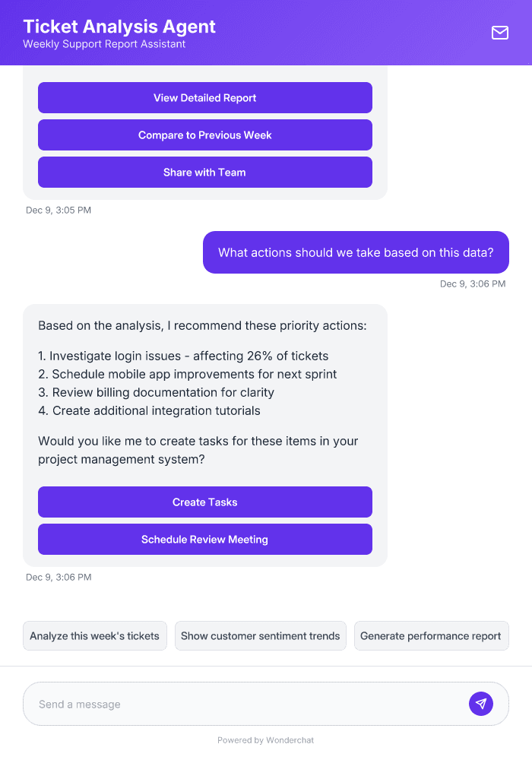Image resolution: width=532 pixels, height=760 pixels.
Task: Select the Analyze this week's tickets suggestion
Action: pyautogui.click(x=94, y=635)
